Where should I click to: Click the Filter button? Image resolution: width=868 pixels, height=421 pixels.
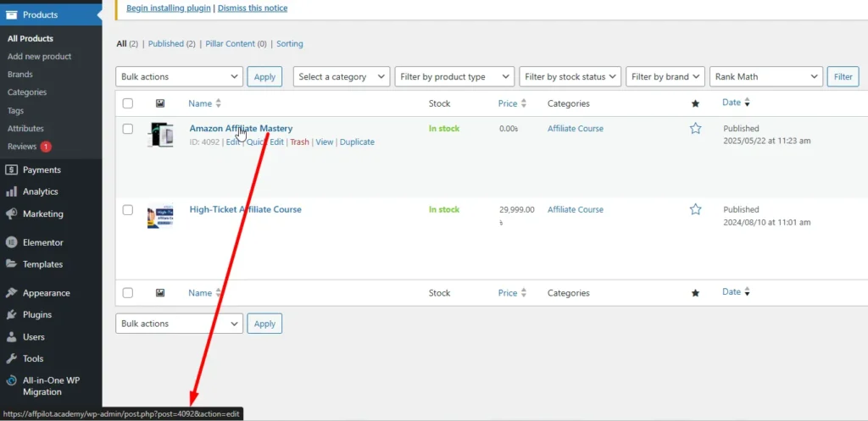843,77
